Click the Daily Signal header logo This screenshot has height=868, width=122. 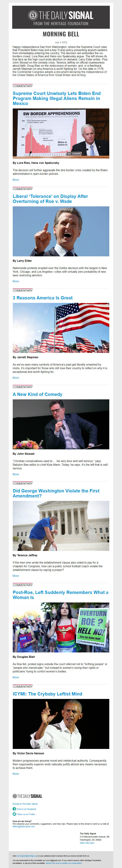(x=61, y=18)
